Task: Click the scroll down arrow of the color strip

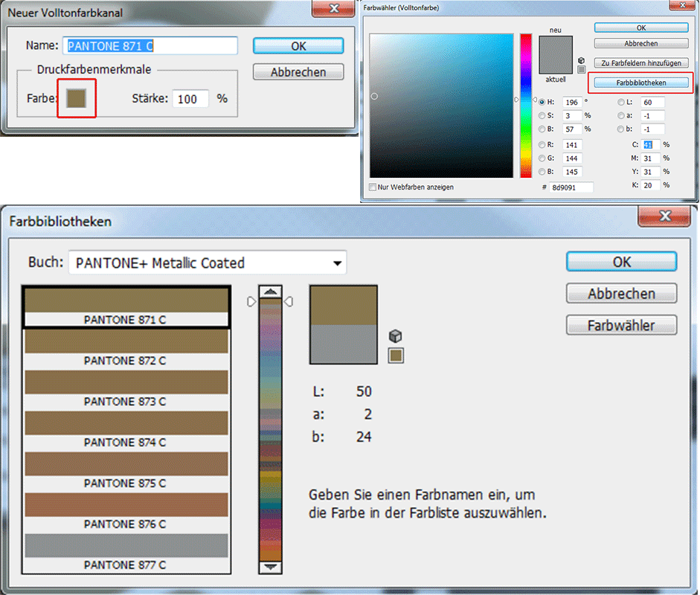Action: click(270, 567)
